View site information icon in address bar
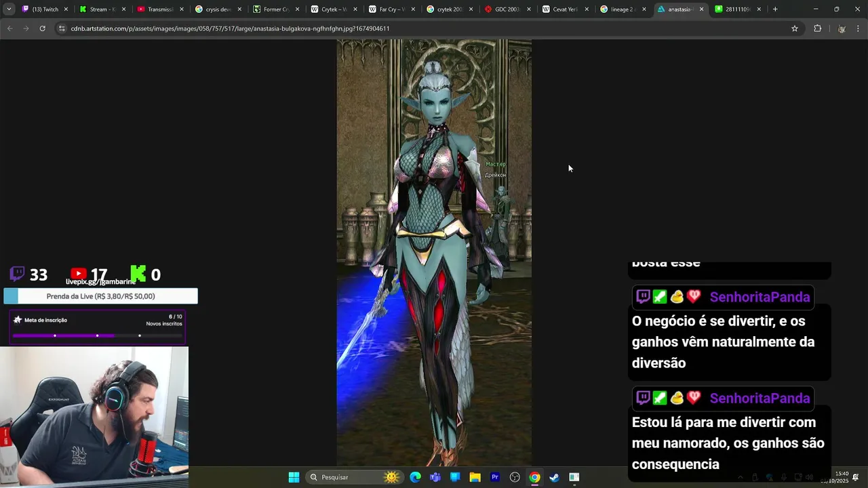The image size is (868, 488). (62, 28)
